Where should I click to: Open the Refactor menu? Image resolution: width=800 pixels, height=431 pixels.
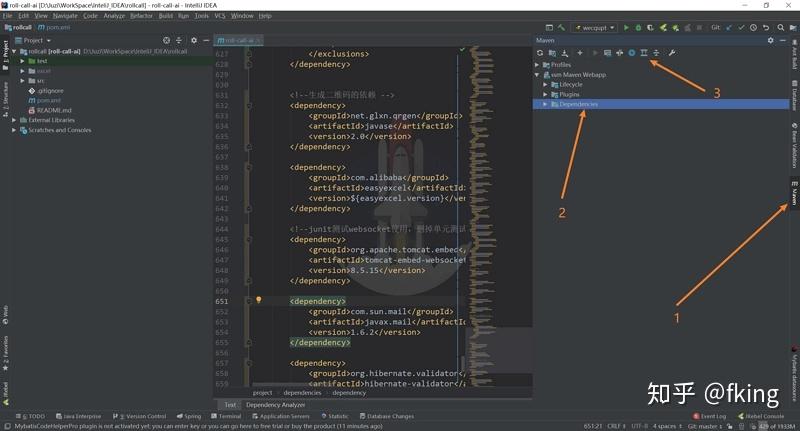coord(141,16)
